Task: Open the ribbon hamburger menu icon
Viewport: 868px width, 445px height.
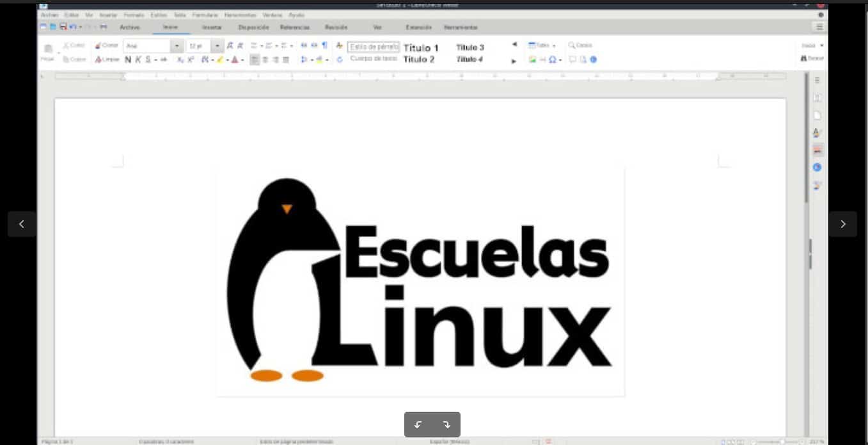Action: coord(819,27)
